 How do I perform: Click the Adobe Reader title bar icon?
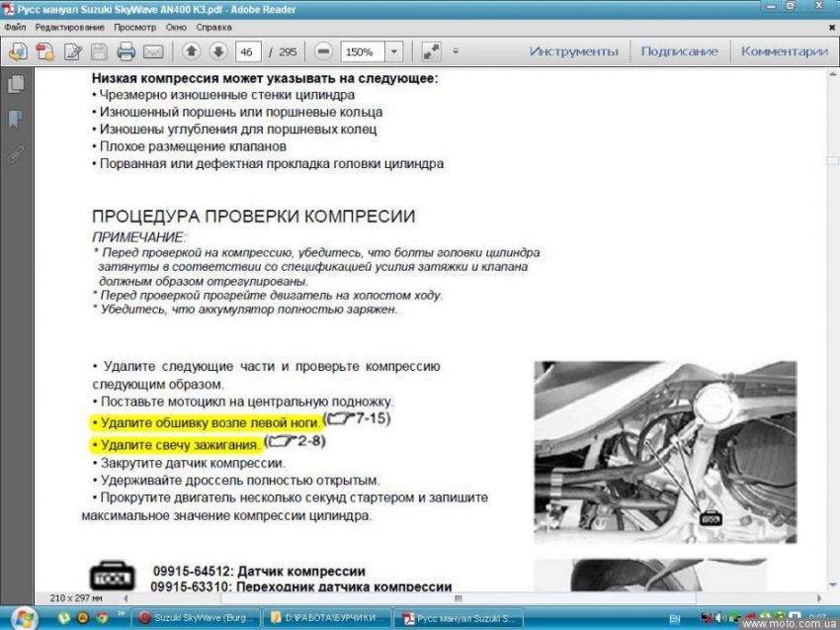pyautogui.click(x=8, y=9)
